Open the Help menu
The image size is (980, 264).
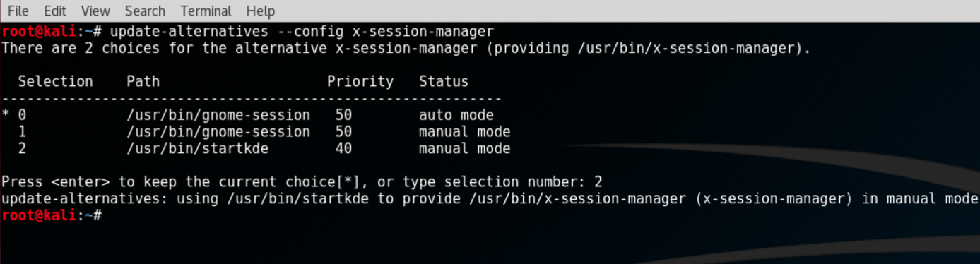click(x=261, y=11)
